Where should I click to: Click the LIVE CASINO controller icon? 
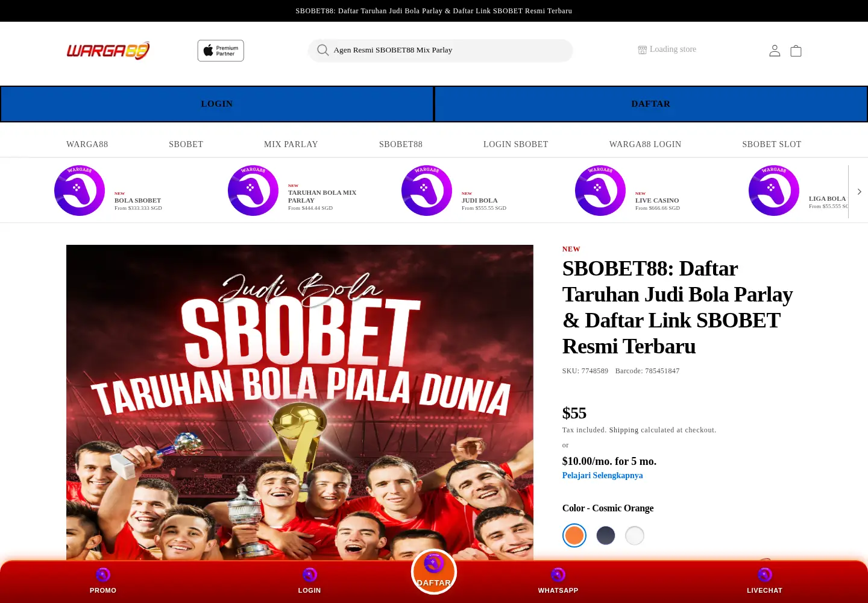pos(600,191)
